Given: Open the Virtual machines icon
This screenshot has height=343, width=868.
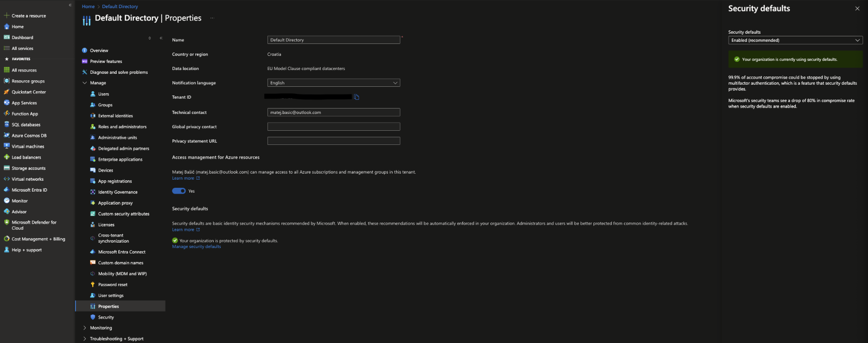Looking at the screenshot, I should [7, 146].
